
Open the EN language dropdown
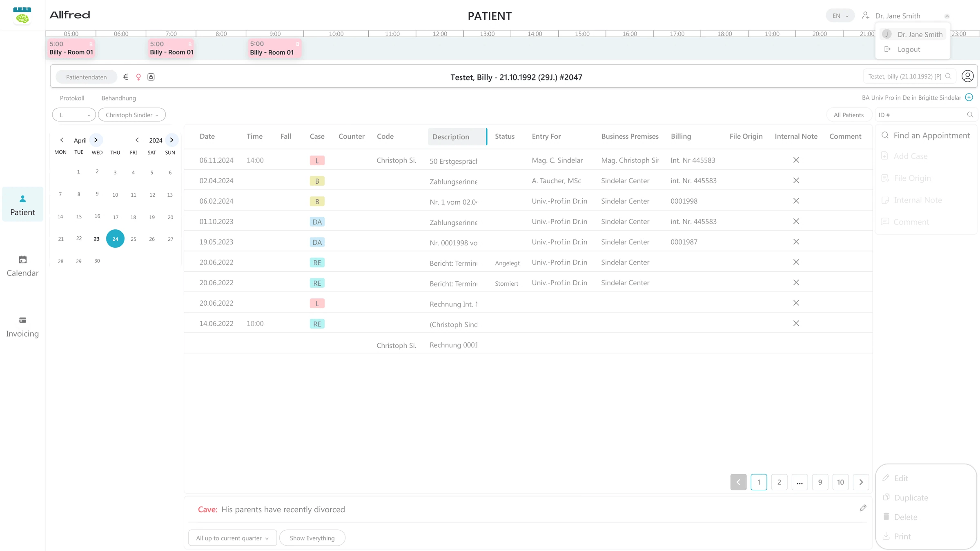(840, 16)
